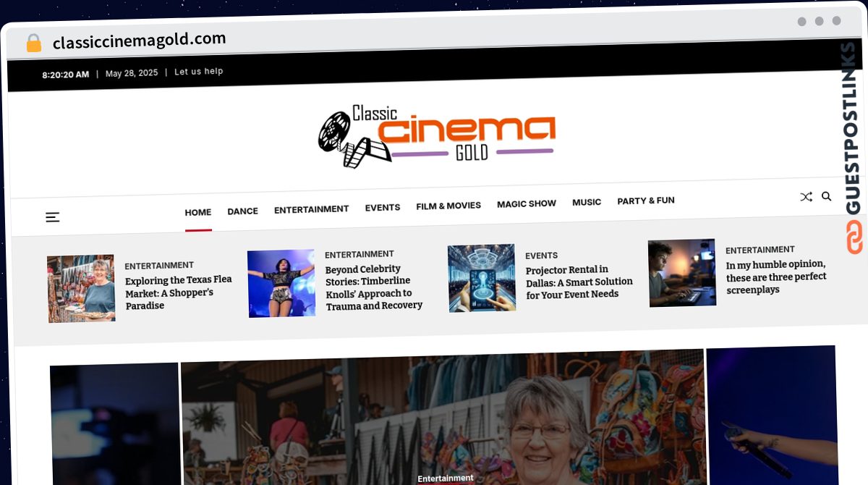Image resolution: width=868 pixels, height=485 pixels.
Task: Click Entertainment tag above Beyond Celebrity Stories
Action: coord(359,254)
